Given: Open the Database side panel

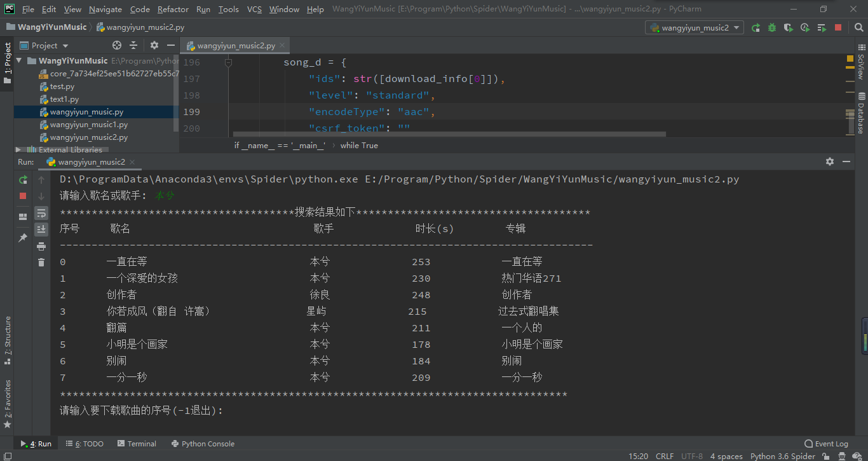Looking at the screenshot, I should [861, 113].
